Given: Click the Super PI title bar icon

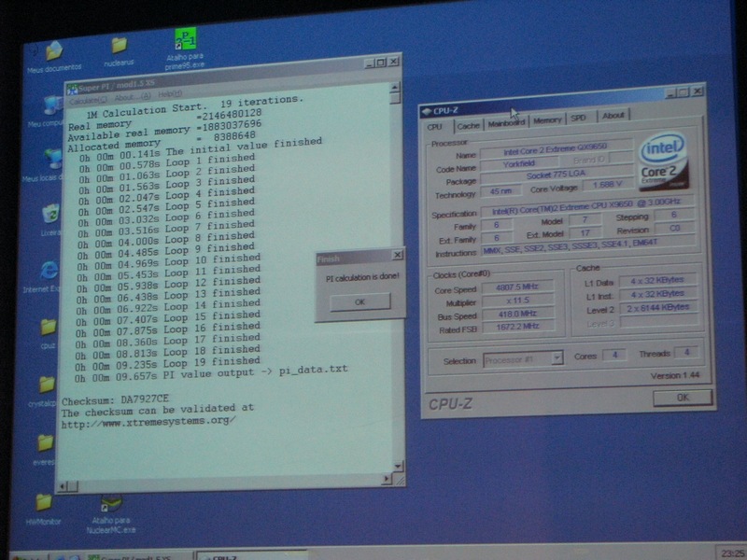Looking at the screenshot, I should [73, 89].
